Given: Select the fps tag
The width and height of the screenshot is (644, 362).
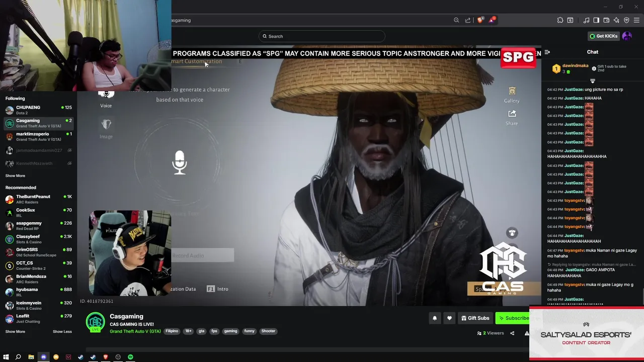Looking at the screenshot, I should tap(214, 331).
